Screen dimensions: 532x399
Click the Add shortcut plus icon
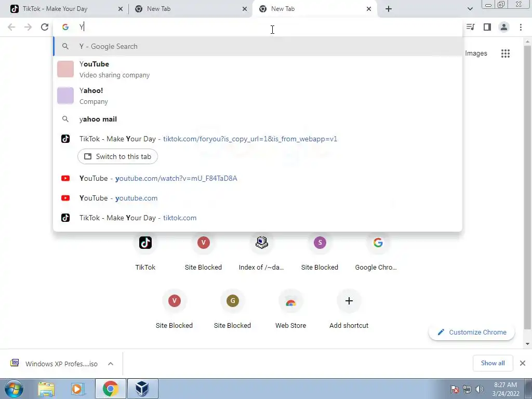coord(349,301)
